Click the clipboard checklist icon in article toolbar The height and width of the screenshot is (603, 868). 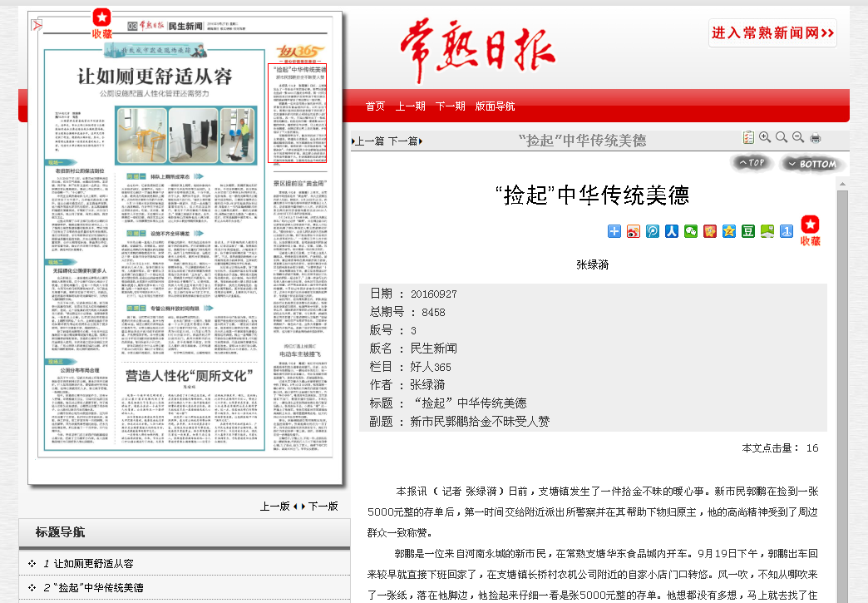tap(748, 137)
